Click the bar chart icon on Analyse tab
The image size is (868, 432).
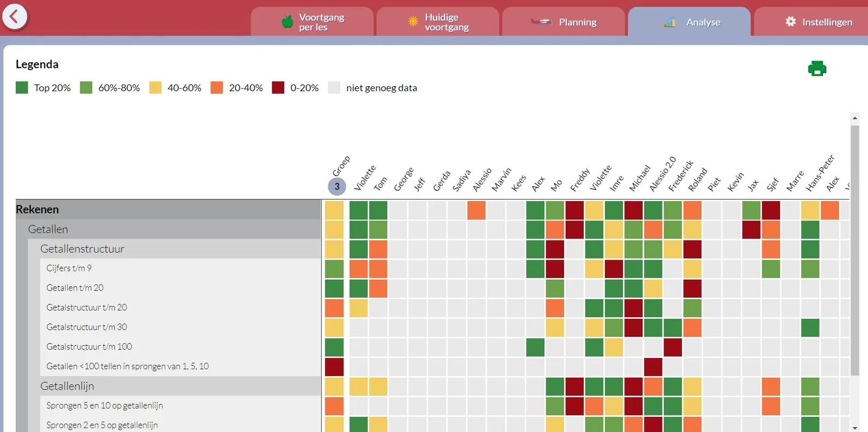tap(669, 22)
